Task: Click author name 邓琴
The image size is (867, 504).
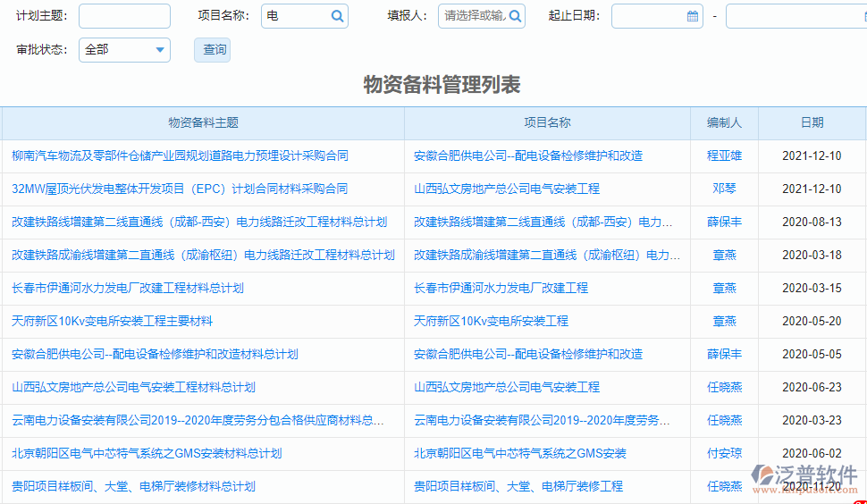Action: (724, 189)
